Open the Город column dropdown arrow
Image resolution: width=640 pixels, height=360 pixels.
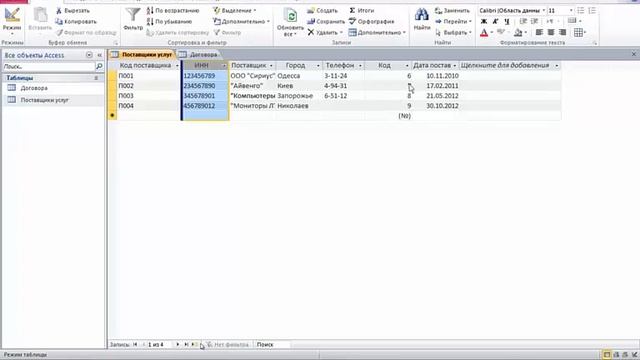[x=318, y=66]
